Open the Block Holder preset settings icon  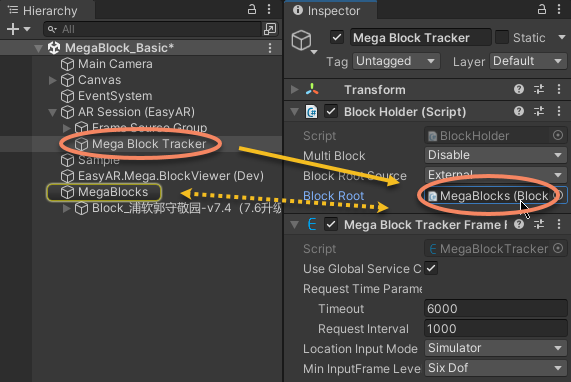click(539, 111)
